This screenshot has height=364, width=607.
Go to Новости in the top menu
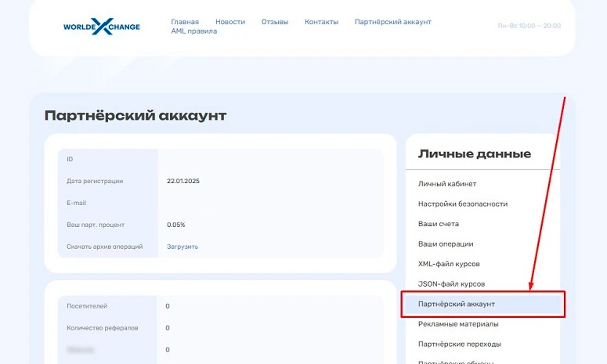[x=230, y=22]
